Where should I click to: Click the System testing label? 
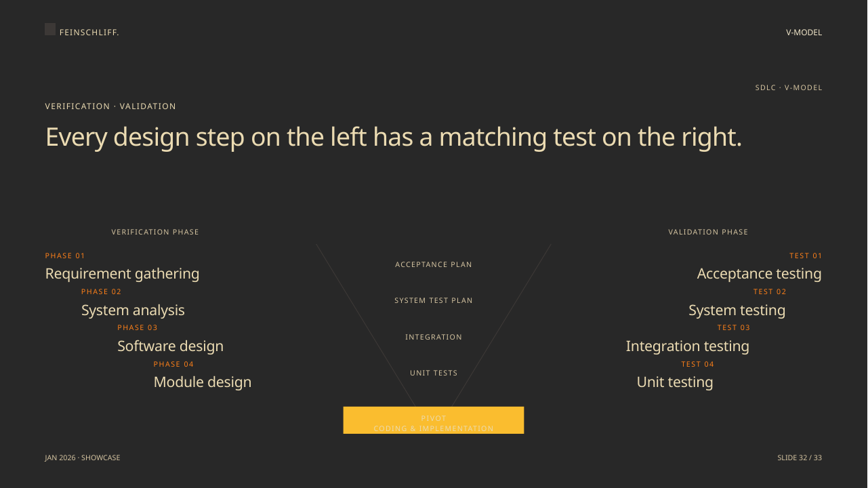[x=737, y=310]
